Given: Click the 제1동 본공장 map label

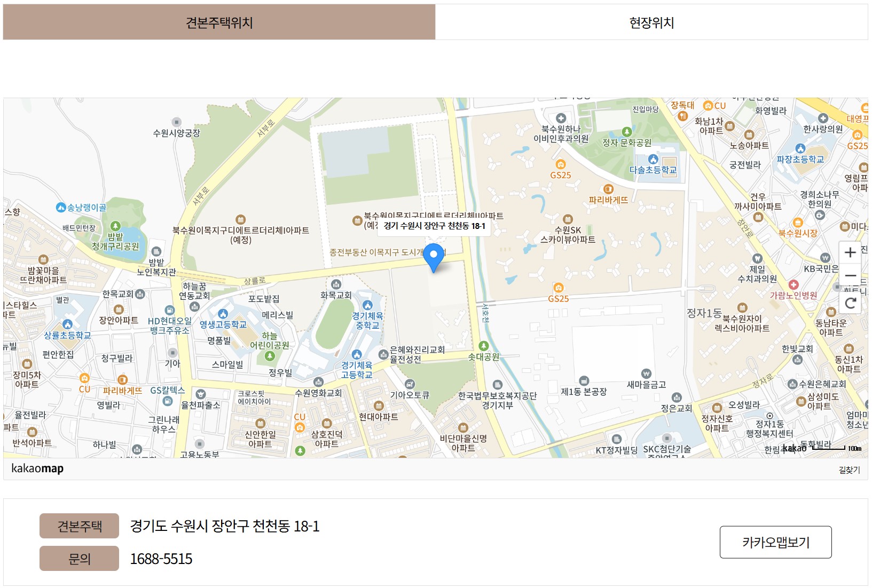Looking at the screenshot, I should [584, 392].
